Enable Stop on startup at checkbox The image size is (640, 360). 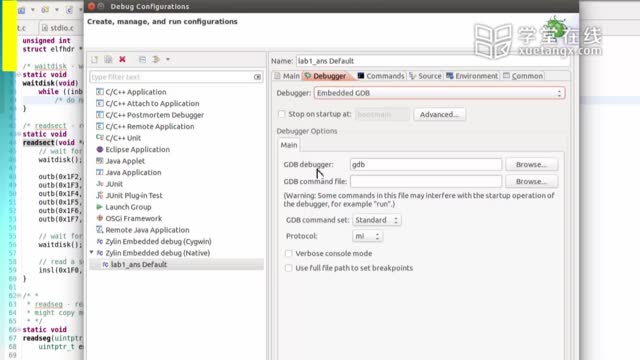click(282, 114)
